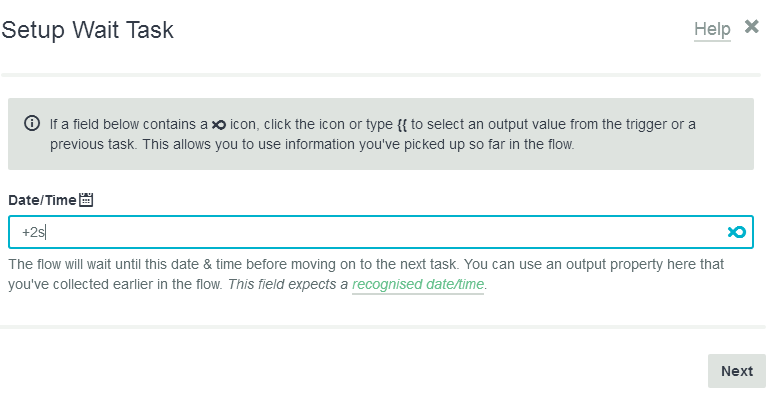Viewport: 771px width, 401px height.
Task: Click the bold {{ text in the banner
Action: click(x=402, y=125)
